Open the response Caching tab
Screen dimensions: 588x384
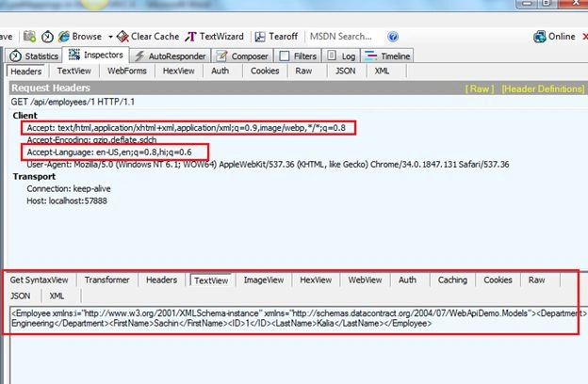pyautogui.click(x=452, y=280)
